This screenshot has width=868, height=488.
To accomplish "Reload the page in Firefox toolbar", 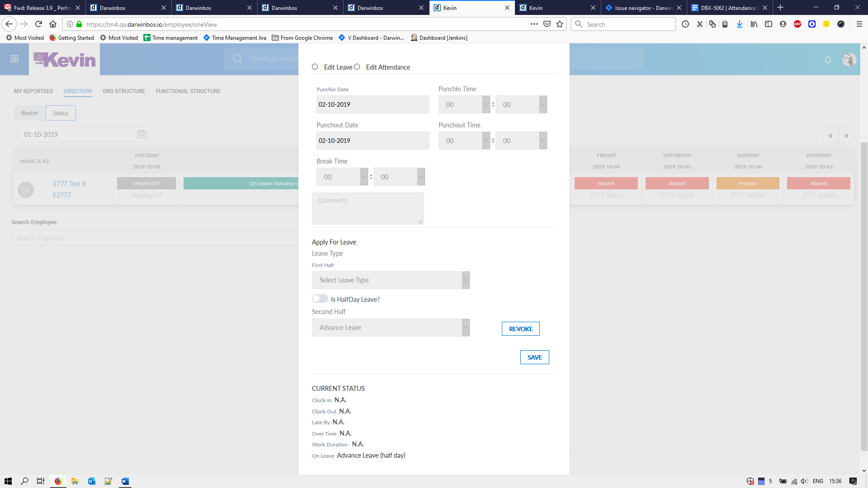I will [x=38, y=24].
